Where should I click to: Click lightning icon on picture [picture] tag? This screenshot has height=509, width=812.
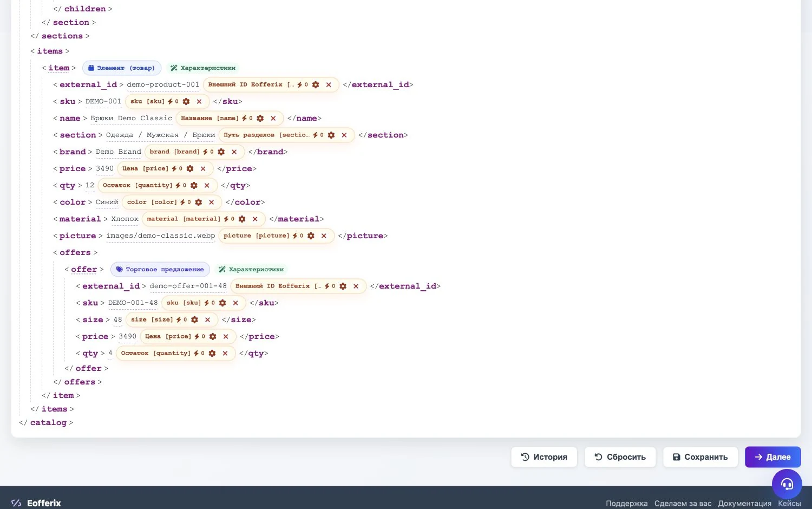coord(295,236)
